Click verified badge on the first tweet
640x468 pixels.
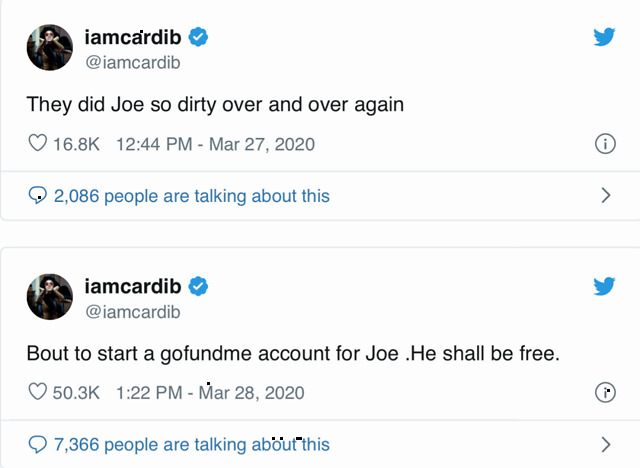click(199, 38)
